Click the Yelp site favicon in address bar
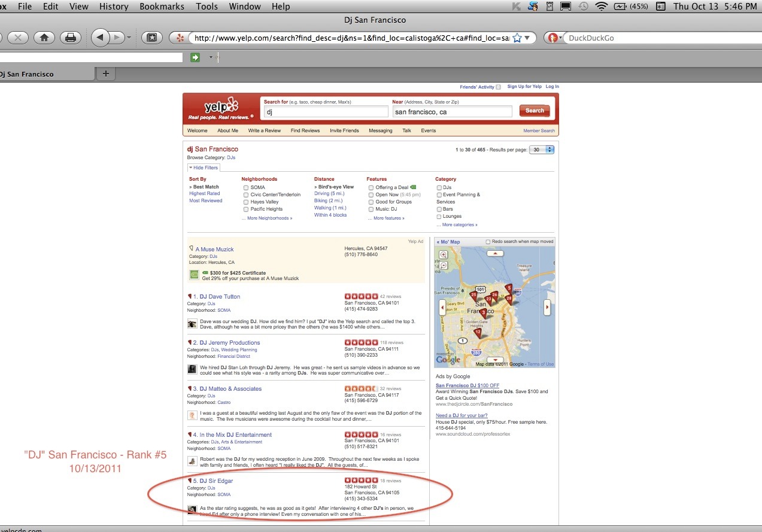 coord(179,38)
